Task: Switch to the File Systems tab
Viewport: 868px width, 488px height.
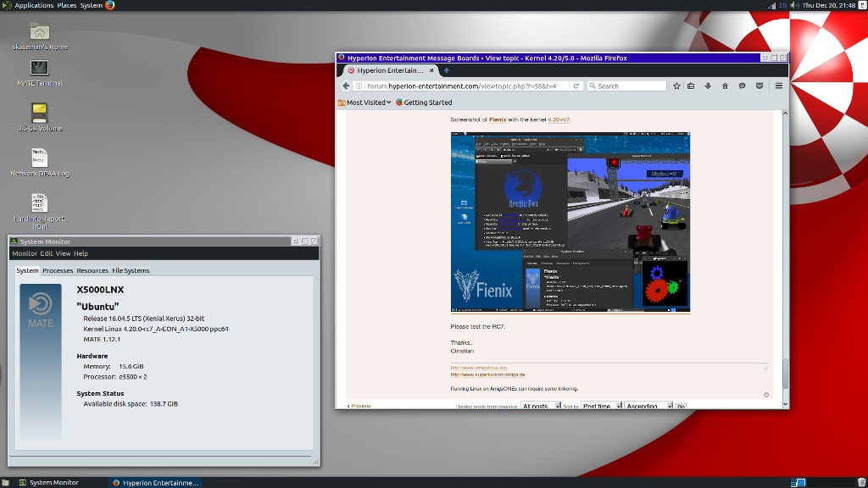Action: pos(131,270)
